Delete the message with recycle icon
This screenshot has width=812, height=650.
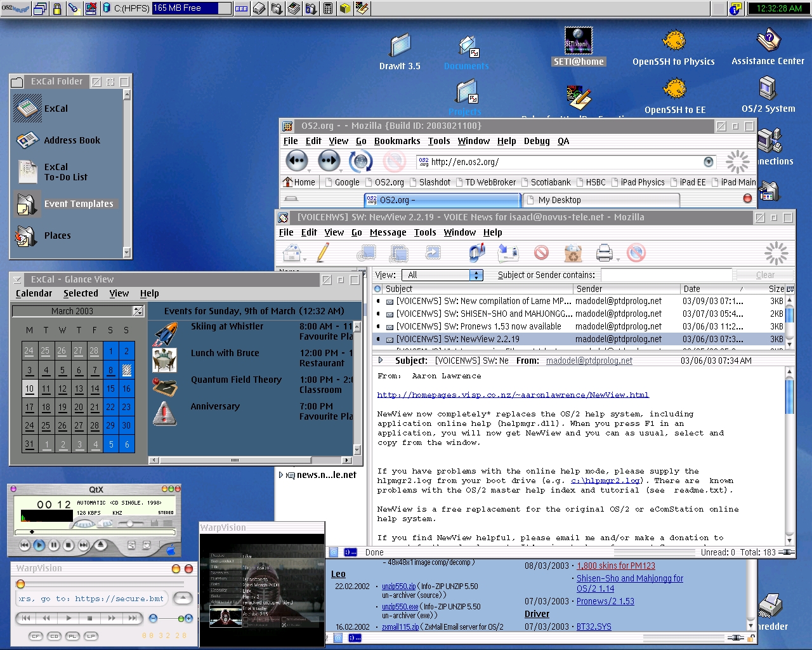(573, 253)
